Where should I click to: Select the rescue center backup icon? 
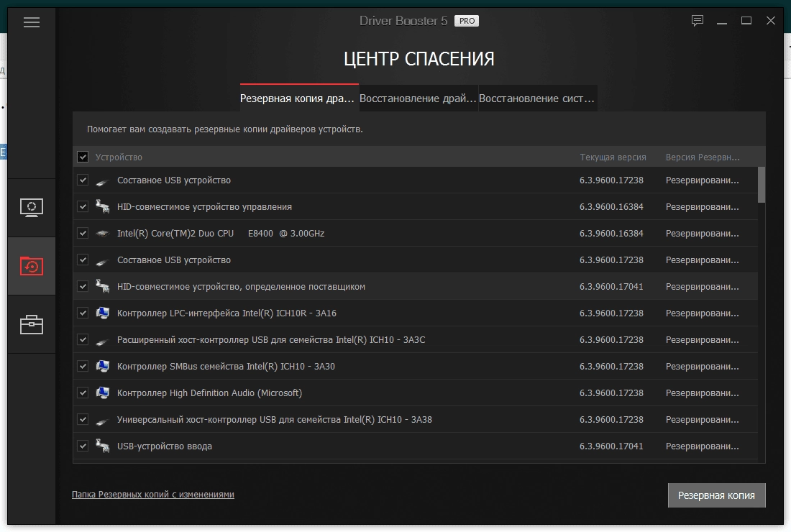coord(31,266)
